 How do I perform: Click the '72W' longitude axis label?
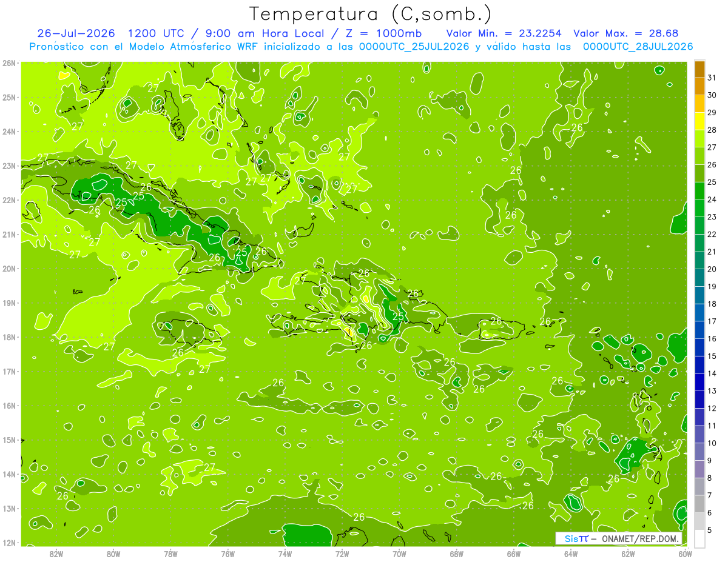(x=342, y=554)
